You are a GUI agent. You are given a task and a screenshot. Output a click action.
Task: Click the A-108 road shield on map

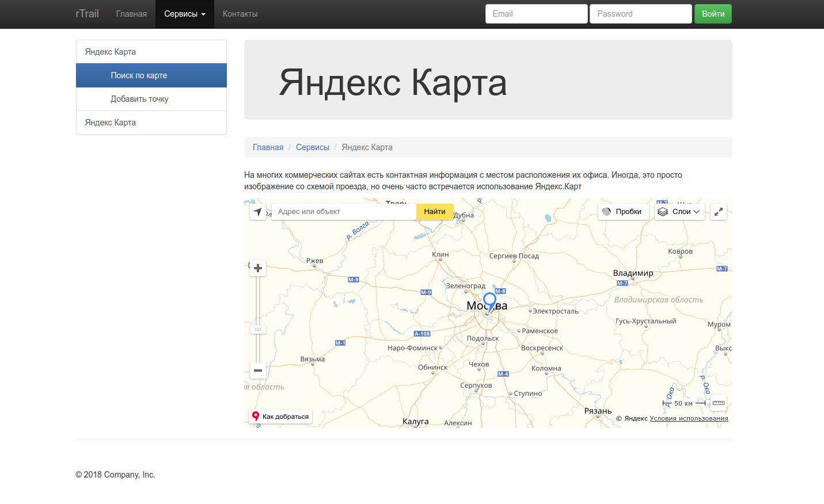point(423,334)
